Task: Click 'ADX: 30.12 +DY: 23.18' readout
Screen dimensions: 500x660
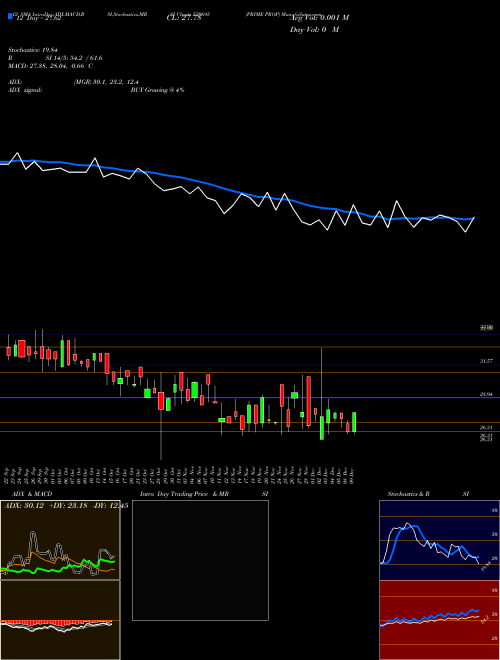Action: tap(45, 506)
